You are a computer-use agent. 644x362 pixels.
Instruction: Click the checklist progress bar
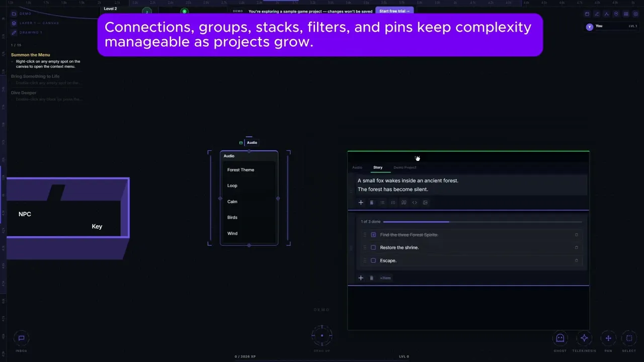pyautogui.click(x=482, y=222)
